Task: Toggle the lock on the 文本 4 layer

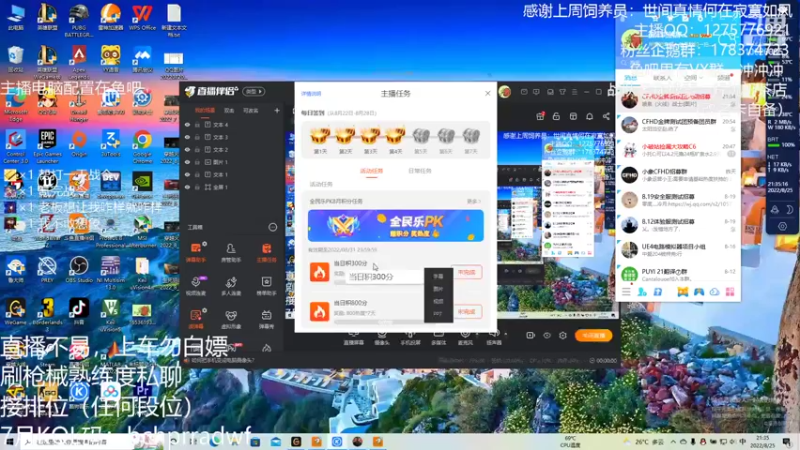Action: point(197,124)
